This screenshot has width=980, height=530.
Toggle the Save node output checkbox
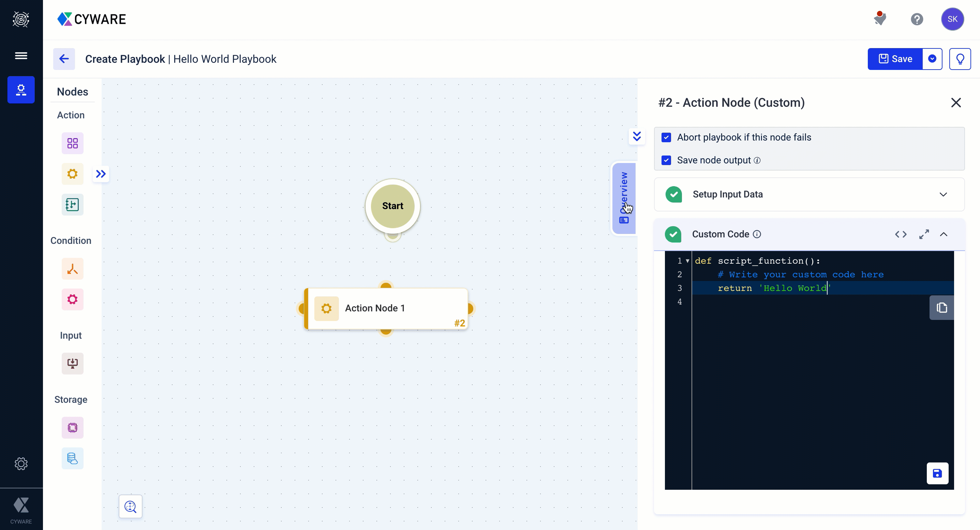tap(666, 160)
